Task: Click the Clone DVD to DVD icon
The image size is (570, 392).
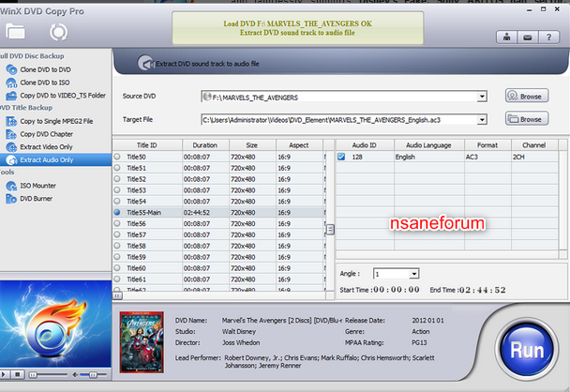Action: (11, 69)
